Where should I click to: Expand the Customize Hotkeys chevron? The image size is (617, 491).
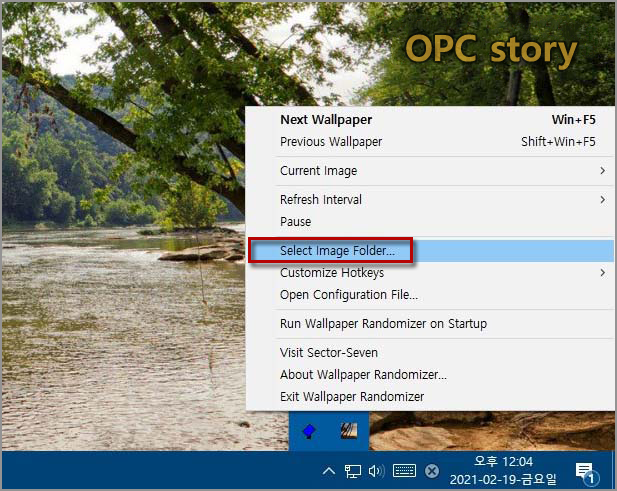click(602, 273)
